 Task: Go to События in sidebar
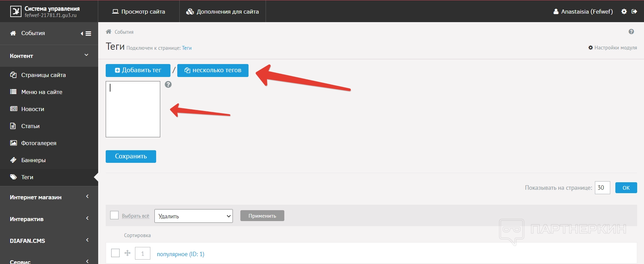click(33, 33)
